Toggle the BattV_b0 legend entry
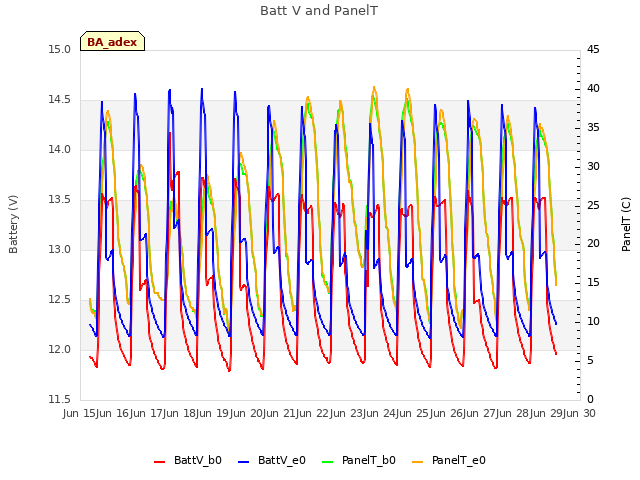The width and height of the screenshot is (640, 480). pos(188,460)
